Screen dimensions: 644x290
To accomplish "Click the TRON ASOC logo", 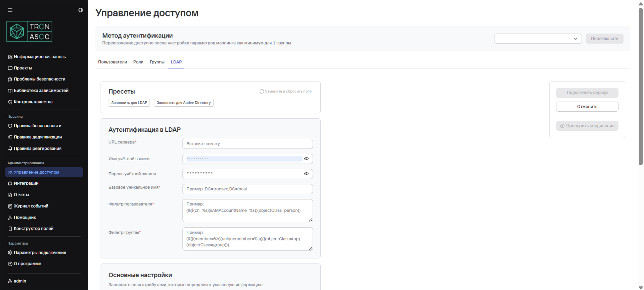I will [29, 32].
